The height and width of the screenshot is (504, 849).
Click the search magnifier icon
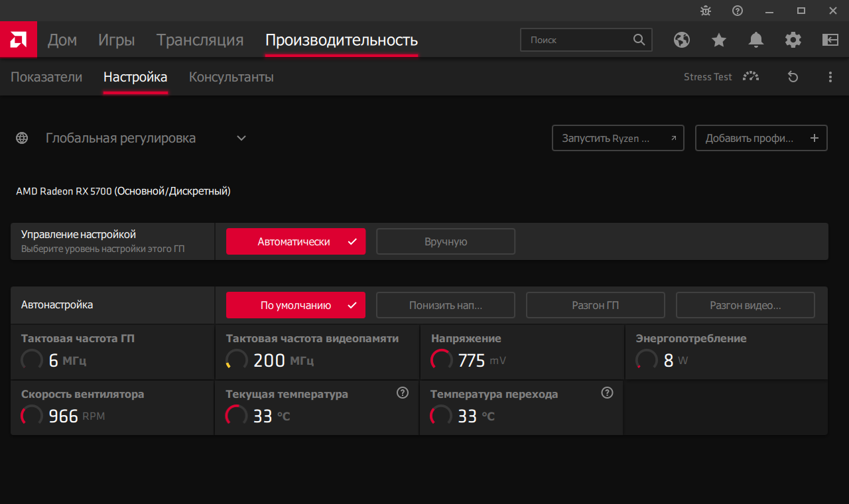click(639, 40)
